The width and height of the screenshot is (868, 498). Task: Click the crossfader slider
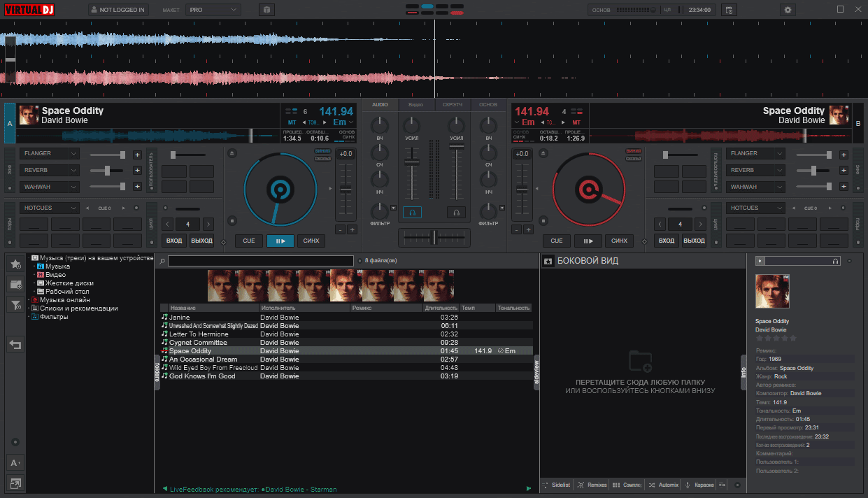[434, 237]
